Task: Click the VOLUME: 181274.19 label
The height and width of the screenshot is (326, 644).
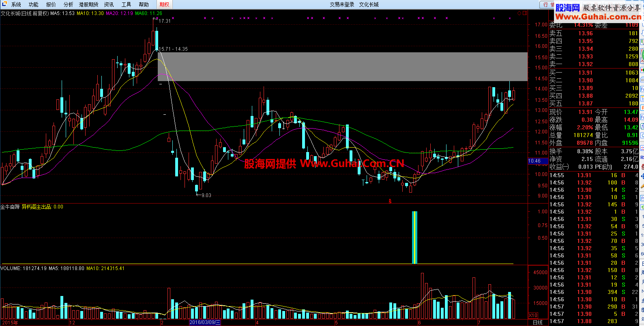Action: (24, 268)
